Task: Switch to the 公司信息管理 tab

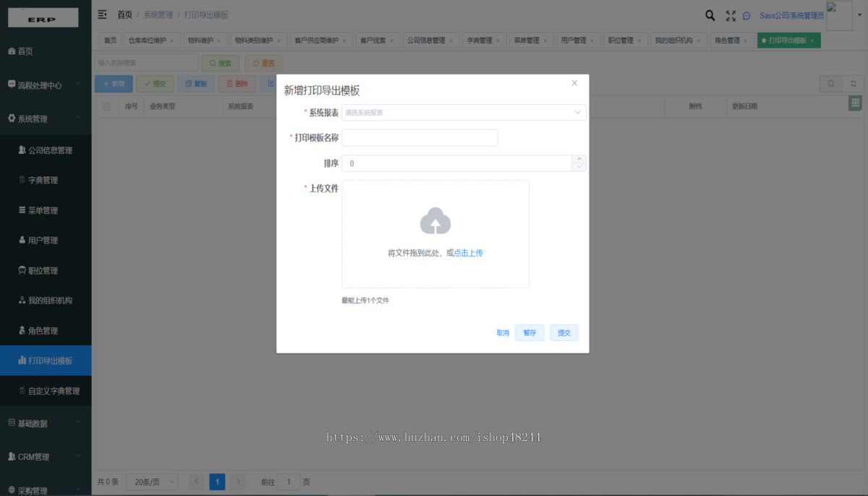Action: pos(430,40)
